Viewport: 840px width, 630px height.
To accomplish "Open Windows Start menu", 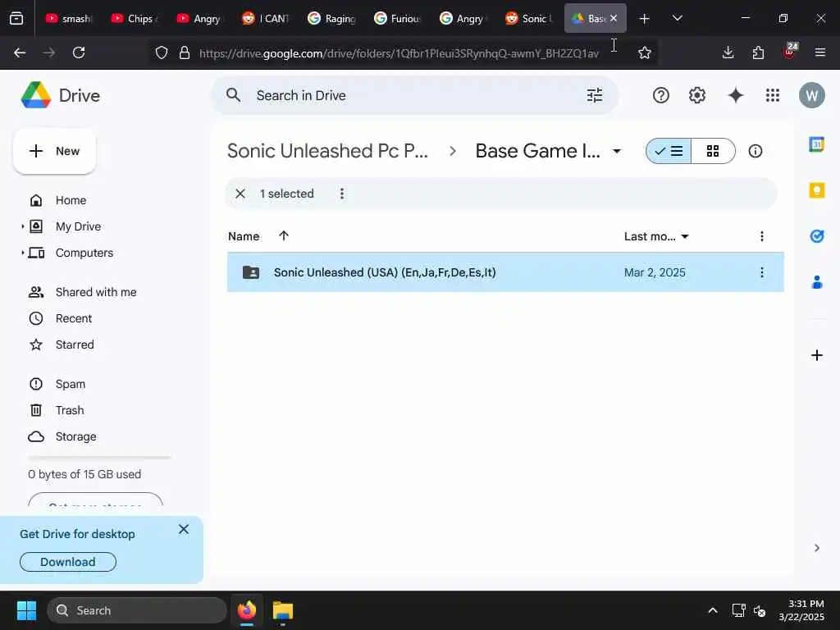I will click(26, 610).
